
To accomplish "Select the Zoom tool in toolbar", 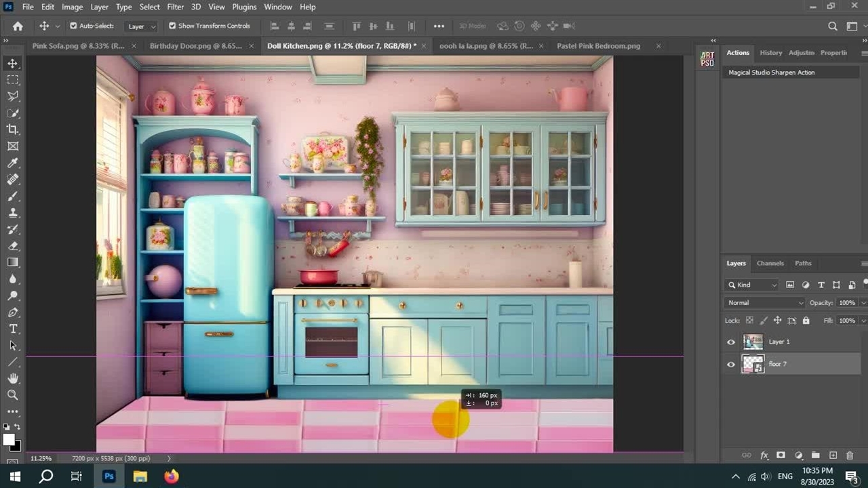I will (x=13, y=394).
